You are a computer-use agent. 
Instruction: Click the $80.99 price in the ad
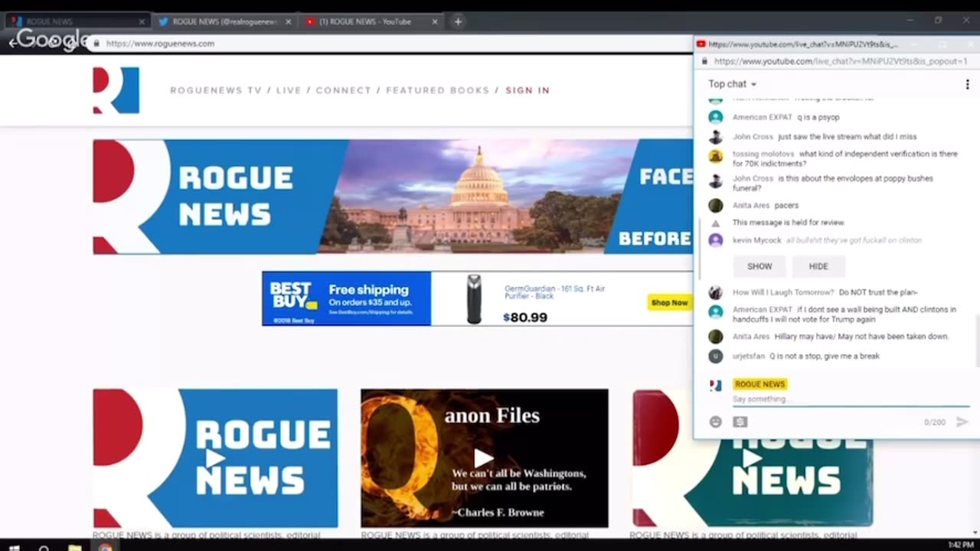coord(525,317)
